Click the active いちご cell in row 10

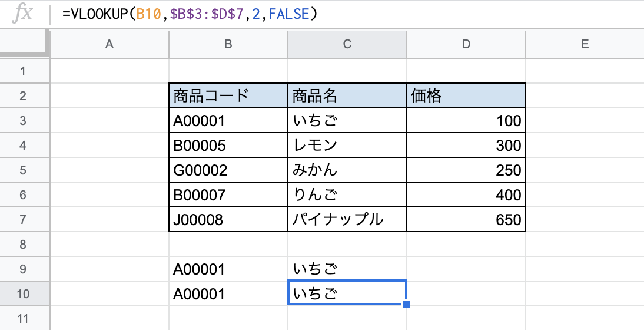click(347, 293)
